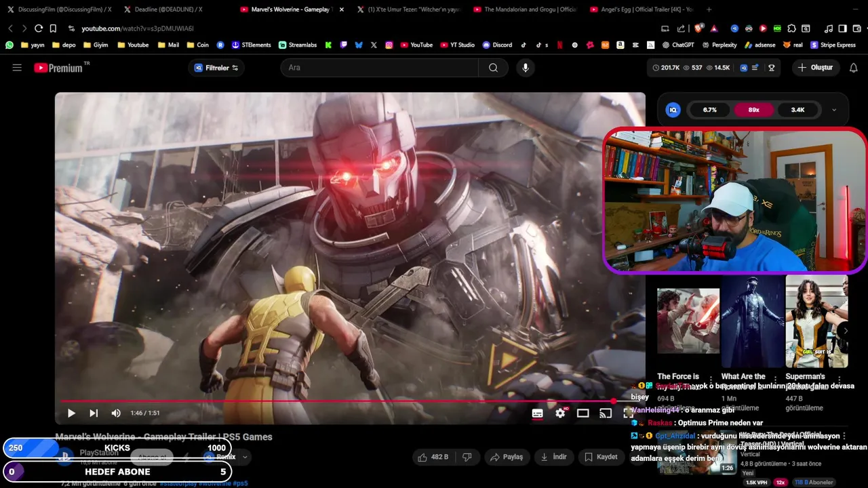This screenshot has width=868, height=488.
Task: Open Superman's short thumbnail
Action: coord(816,321)
